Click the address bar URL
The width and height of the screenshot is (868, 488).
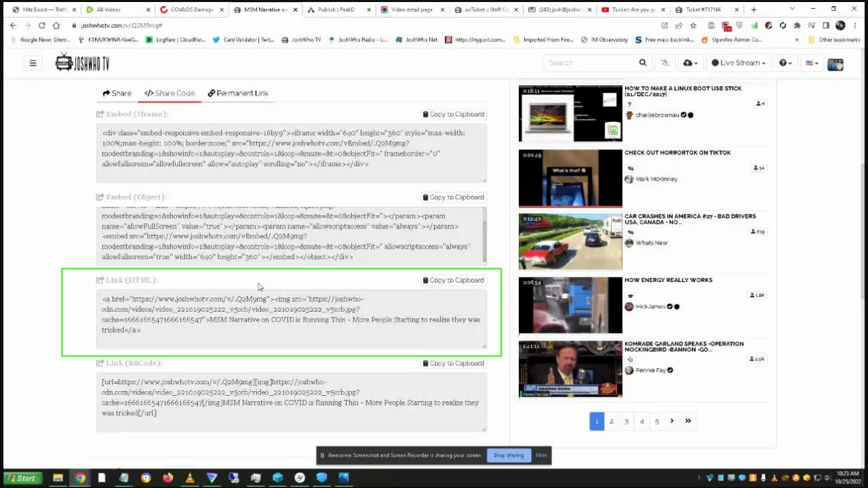click(122, 25)
